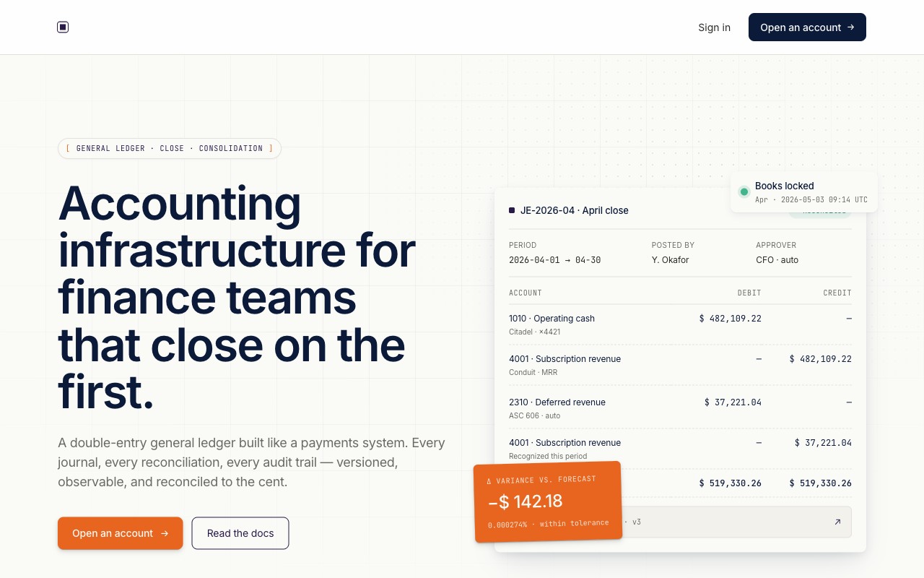Click the green Books locked status dot
The height and width of the screenshot is (578, 924).
point(744,192)
